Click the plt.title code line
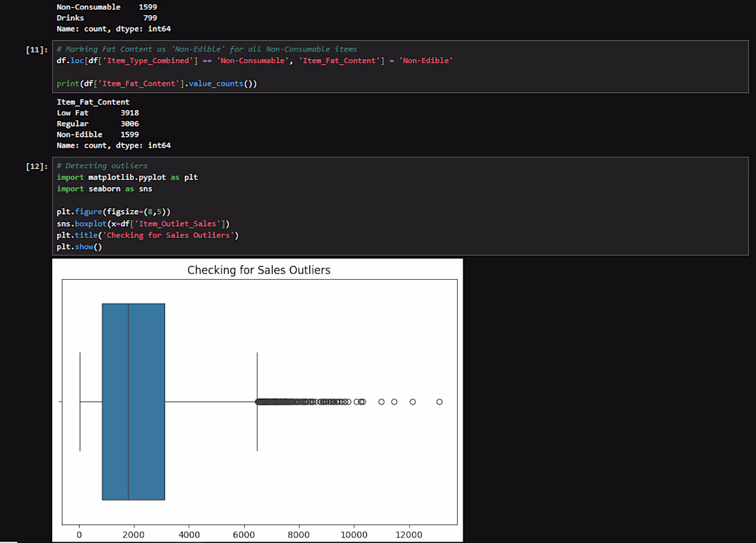Screen dimensions: 756x543 [148, 235]
